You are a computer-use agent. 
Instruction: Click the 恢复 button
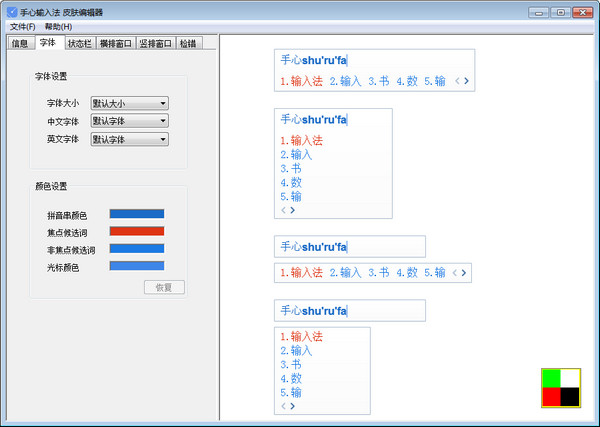[x=164, y=287]
